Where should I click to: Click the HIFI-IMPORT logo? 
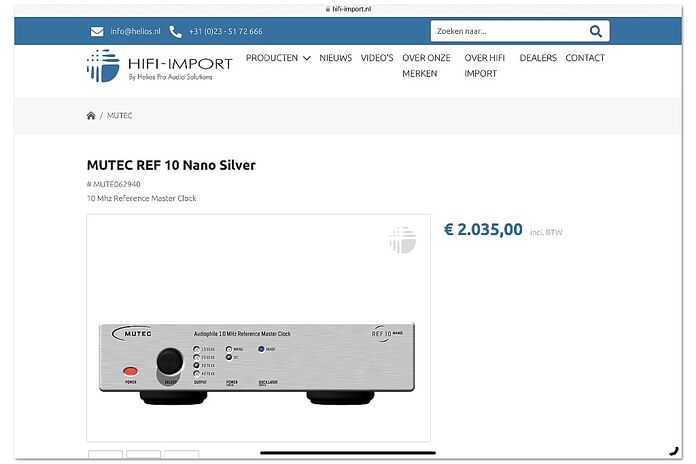click(159, 66)
